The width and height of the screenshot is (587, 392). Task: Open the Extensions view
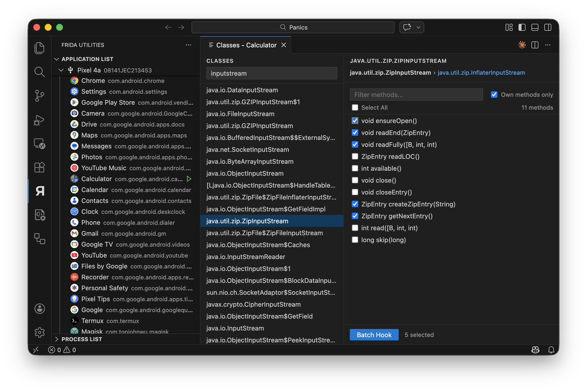tap(39, 167)
